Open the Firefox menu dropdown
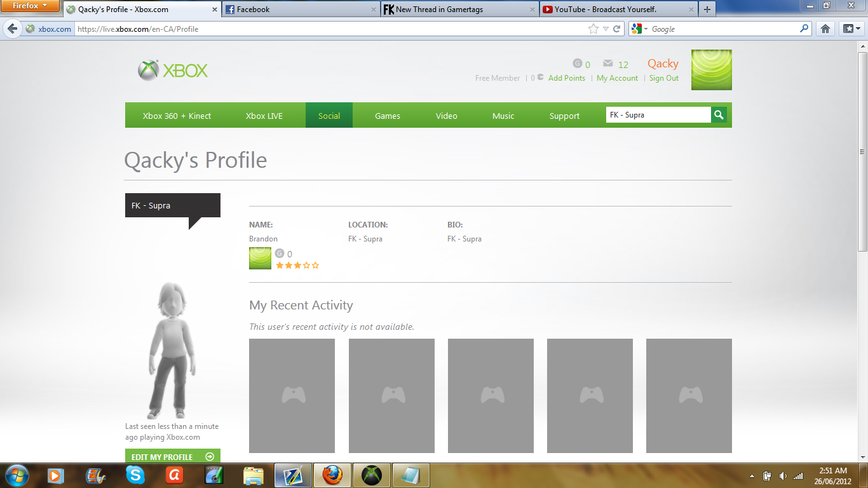This screenshot has width=868, height=488. pos(30,6)
